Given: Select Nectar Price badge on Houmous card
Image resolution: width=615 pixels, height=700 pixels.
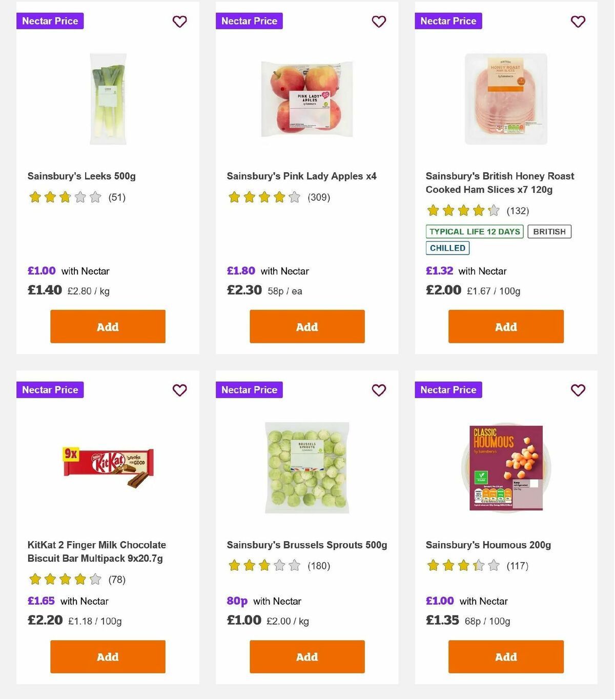Looking at the screenshot, I should point(448,389).
